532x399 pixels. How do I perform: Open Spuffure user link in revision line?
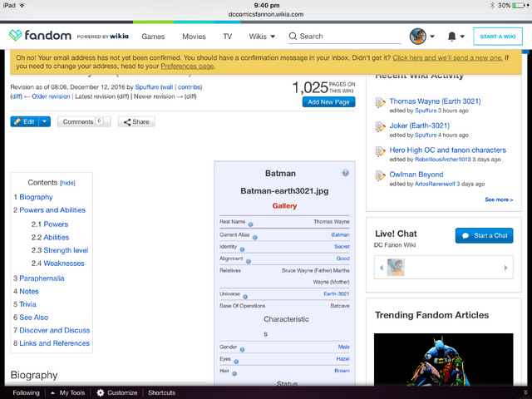pyautogui.click(x=147, y=86)
